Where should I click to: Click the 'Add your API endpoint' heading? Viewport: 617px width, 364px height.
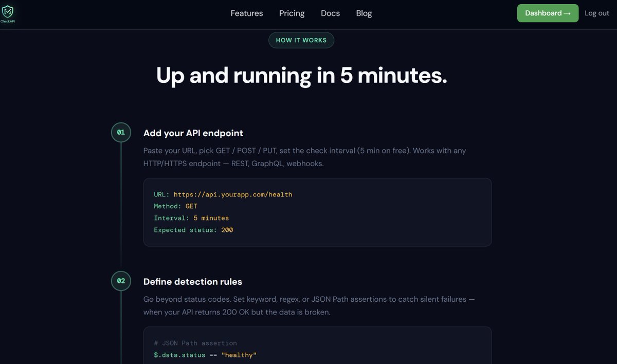(193, 133)
